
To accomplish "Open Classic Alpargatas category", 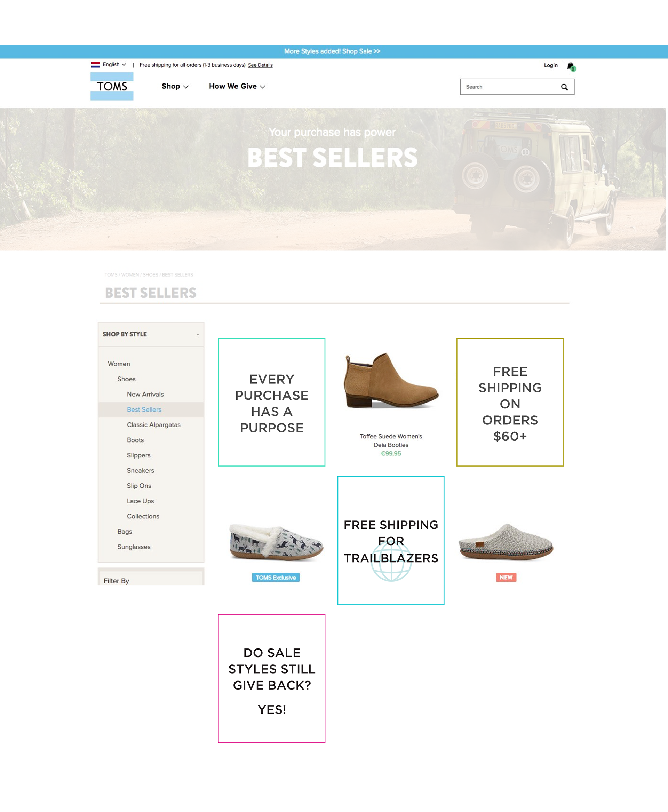I will click(x=153, y=425).
